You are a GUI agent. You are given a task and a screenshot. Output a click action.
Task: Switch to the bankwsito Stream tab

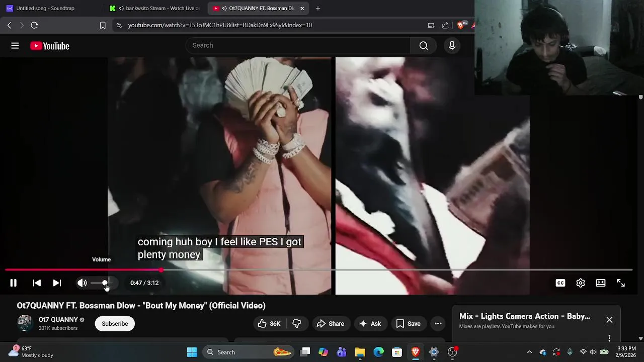tap(155, 8)
